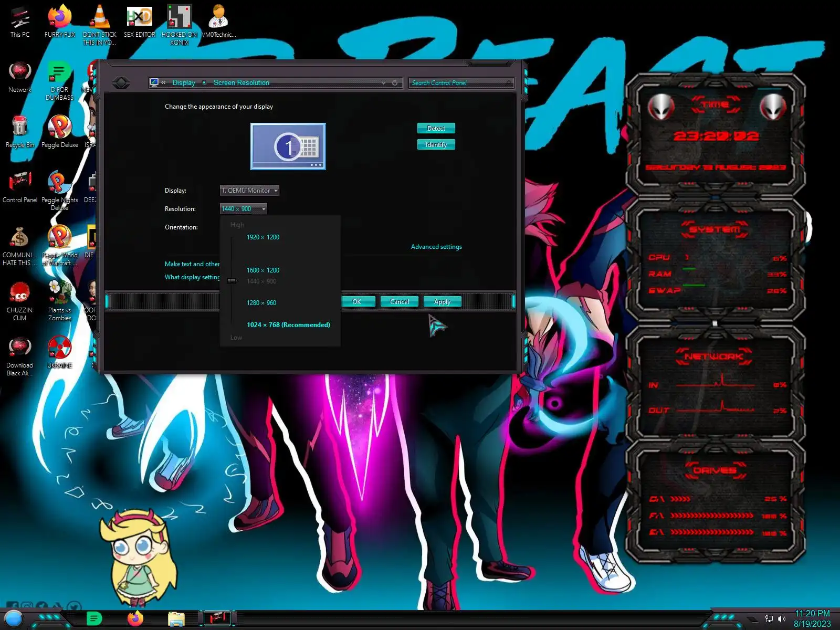
Task: Click the refresh icon in address bar
Action: click(395, 83)
